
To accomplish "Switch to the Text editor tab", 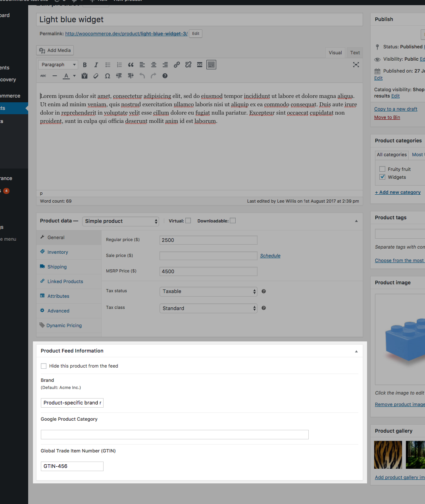I will [x=354, y=52].
